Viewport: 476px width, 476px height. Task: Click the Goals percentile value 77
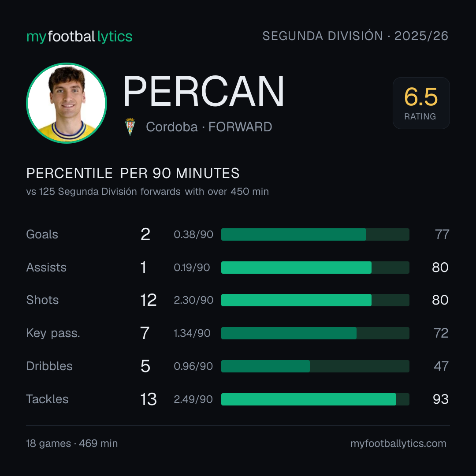point(442,234)
